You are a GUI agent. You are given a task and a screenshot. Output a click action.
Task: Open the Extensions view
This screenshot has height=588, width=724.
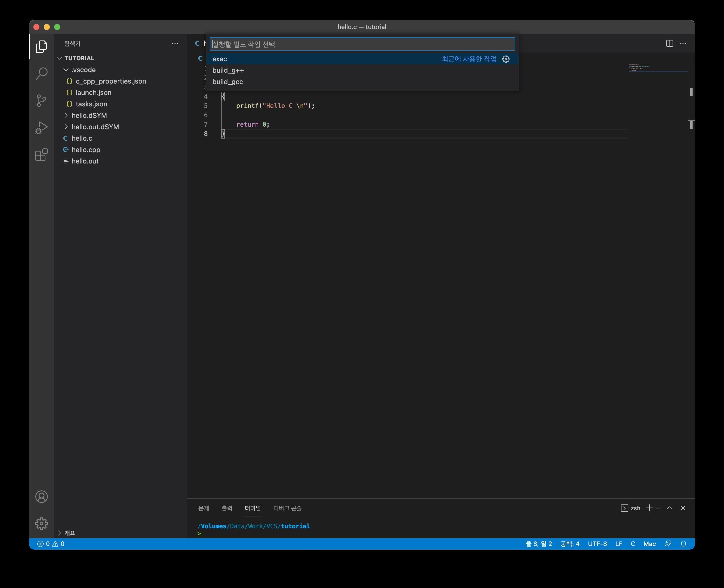pos(41,155)
